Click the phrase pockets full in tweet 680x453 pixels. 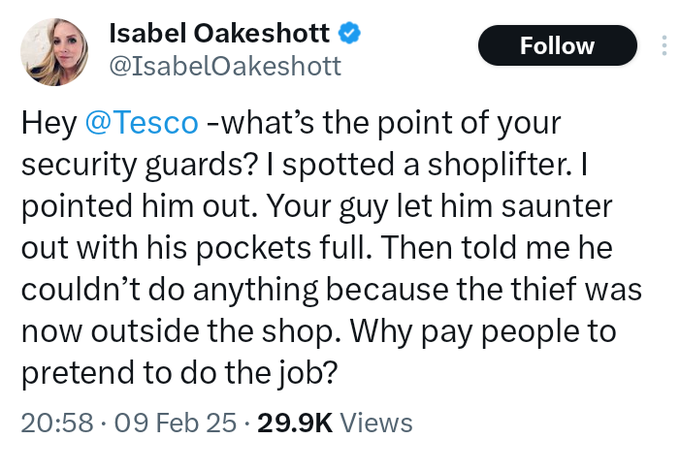(x=281, y=248)
